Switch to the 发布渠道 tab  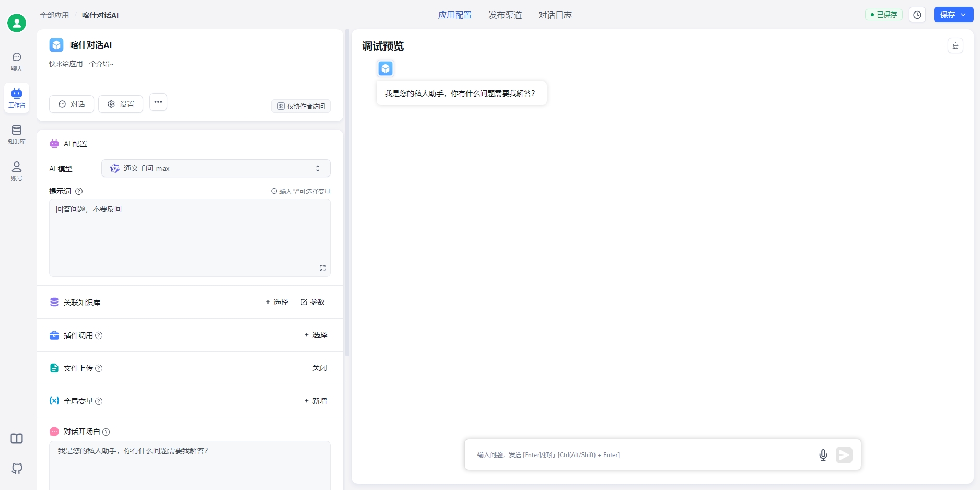(x=505, y=15)
